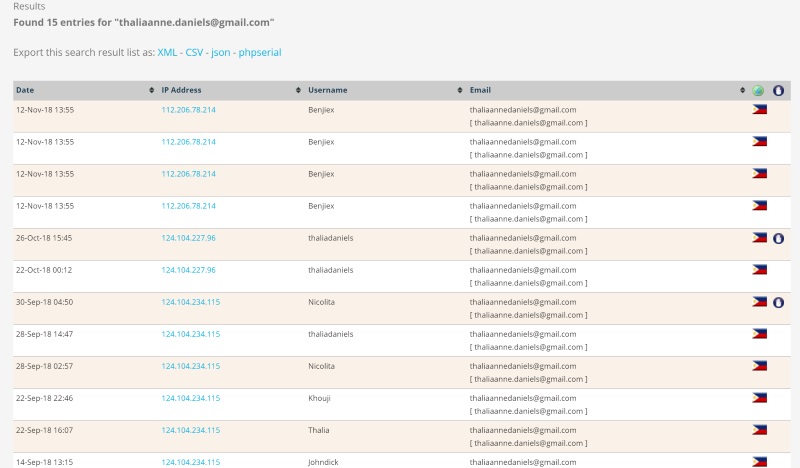Click the round badge icon in 30-Sep-18 row
This screenshot has width=800, height=468.
coord(778,302)
